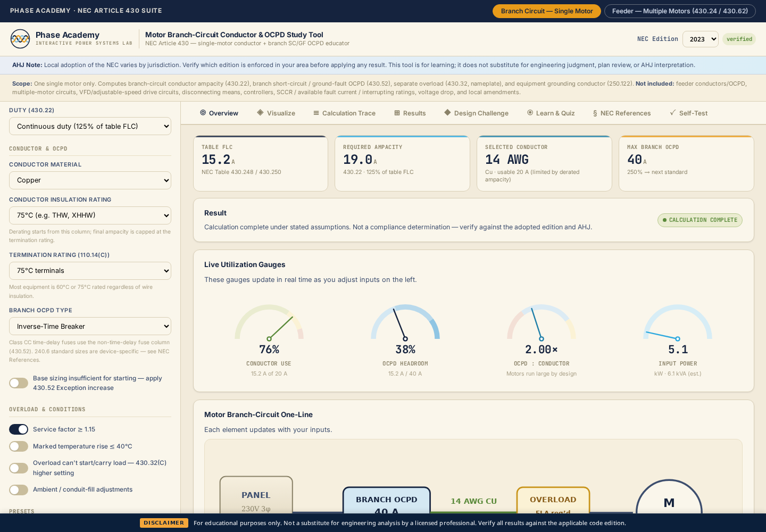The width and height of the screenshot is (766, 532).
Task: Toggle the 430.52 Exception increase switch
Action: click(x=19, y=383)
